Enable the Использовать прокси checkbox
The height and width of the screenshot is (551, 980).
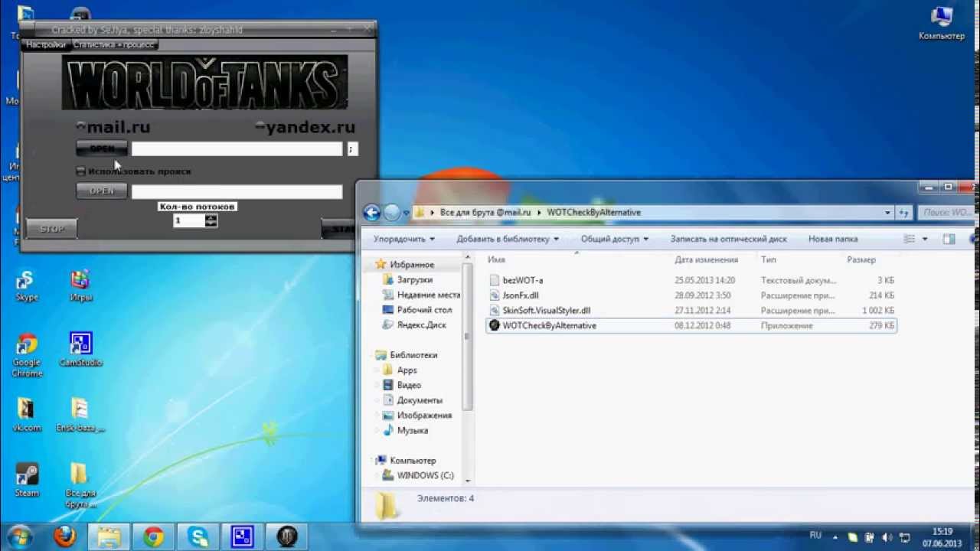pyautogui.click(x=81, y=171)
